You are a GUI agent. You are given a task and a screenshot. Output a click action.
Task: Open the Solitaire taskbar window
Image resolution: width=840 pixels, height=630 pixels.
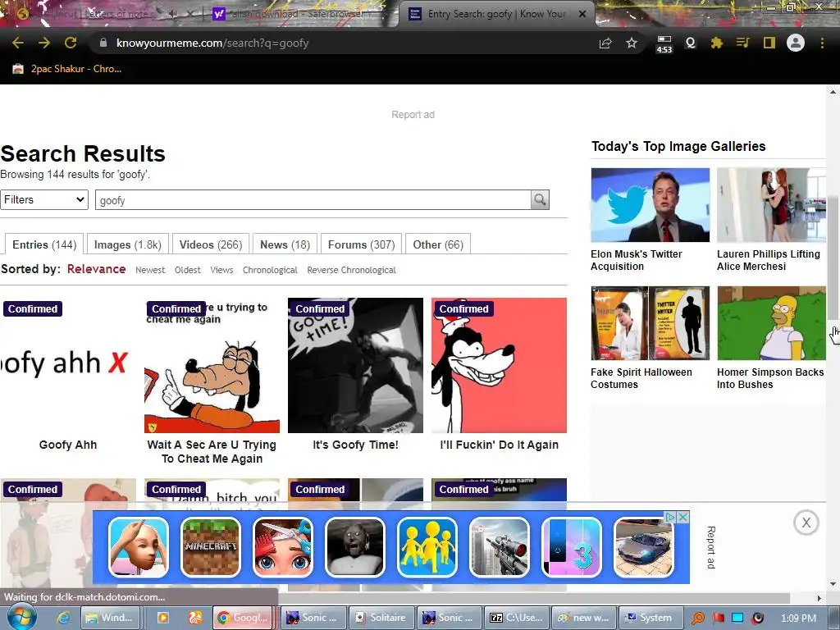click(381, 618)
